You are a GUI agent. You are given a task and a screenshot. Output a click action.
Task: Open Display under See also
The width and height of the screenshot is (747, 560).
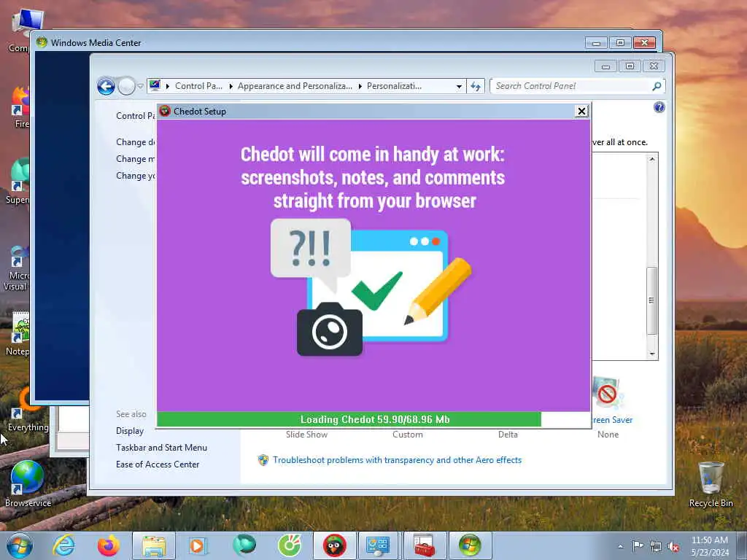click(x=130, y=431)
